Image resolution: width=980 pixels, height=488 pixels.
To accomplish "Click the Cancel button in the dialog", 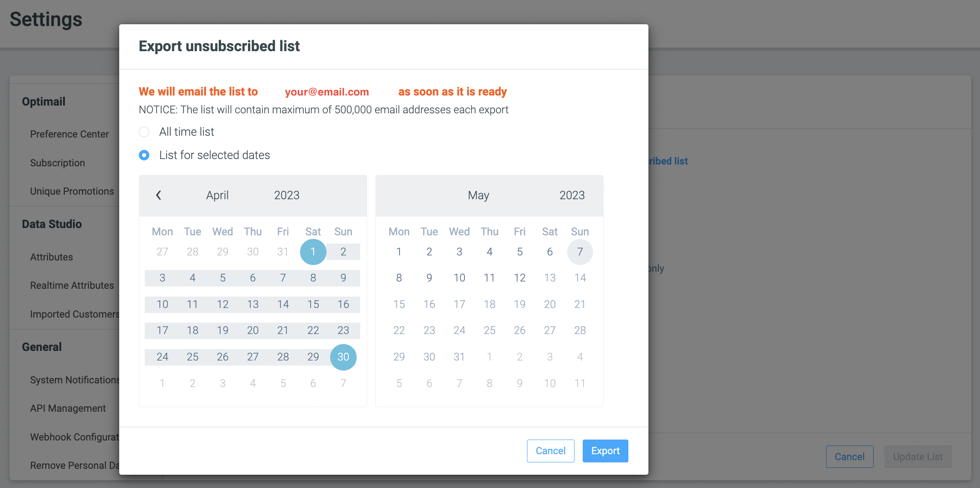I will [x=550, y=451].
